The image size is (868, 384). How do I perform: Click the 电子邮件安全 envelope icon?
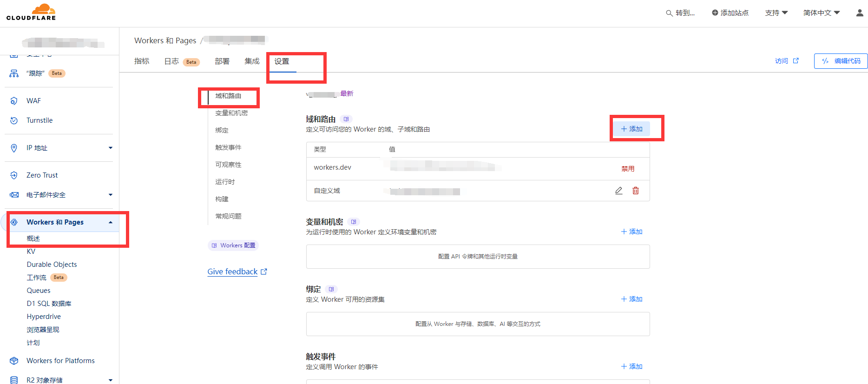point(14,195)
